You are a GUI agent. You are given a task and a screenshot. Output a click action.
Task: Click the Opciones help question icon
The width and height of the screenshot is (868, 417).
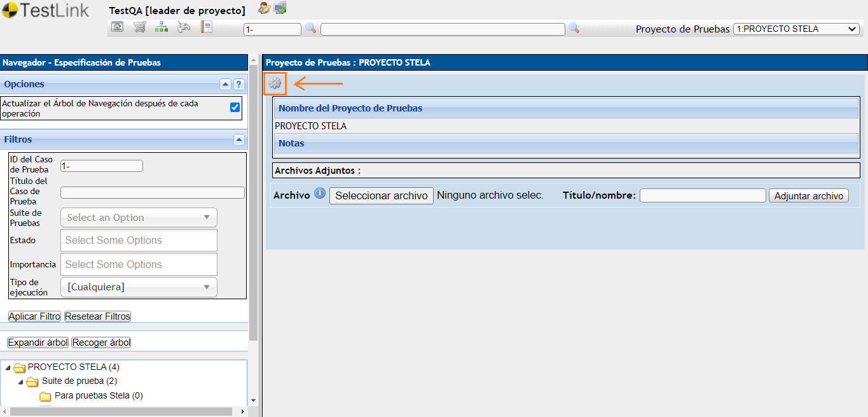tap(238, 84)
